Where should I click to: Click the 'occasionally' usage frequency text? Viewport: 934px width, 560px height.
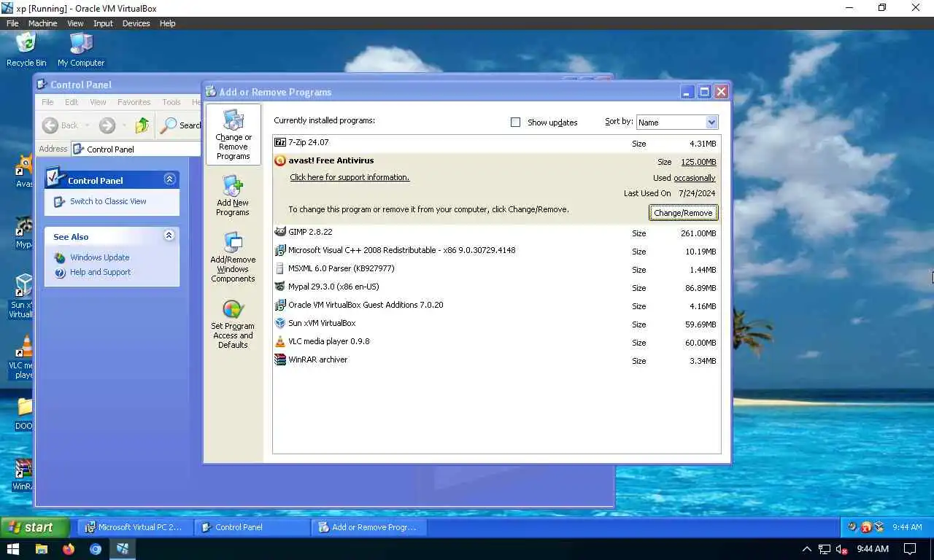point(695,178)
